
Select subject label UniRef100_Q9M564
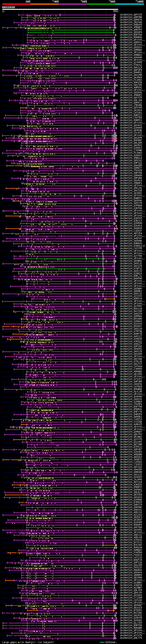pyautogui.click(x=131, y=316)
